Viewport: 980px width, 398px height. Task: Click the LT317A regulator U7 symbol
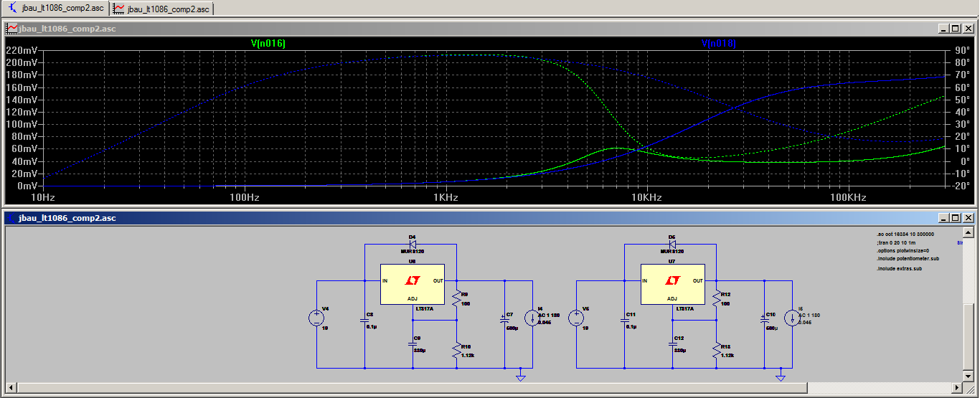[672, 285]
